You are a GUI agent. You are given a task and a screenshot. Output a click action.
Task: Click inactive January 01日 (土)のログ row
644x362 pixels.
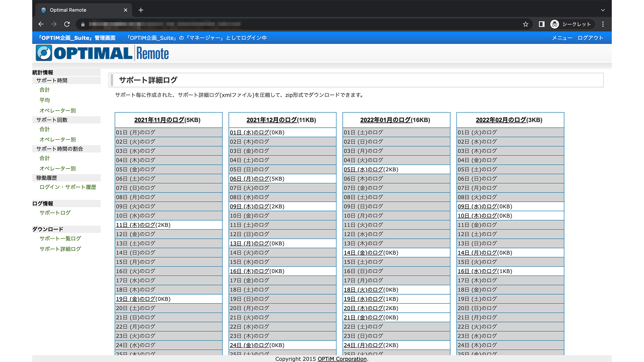[x=396, y=132]
